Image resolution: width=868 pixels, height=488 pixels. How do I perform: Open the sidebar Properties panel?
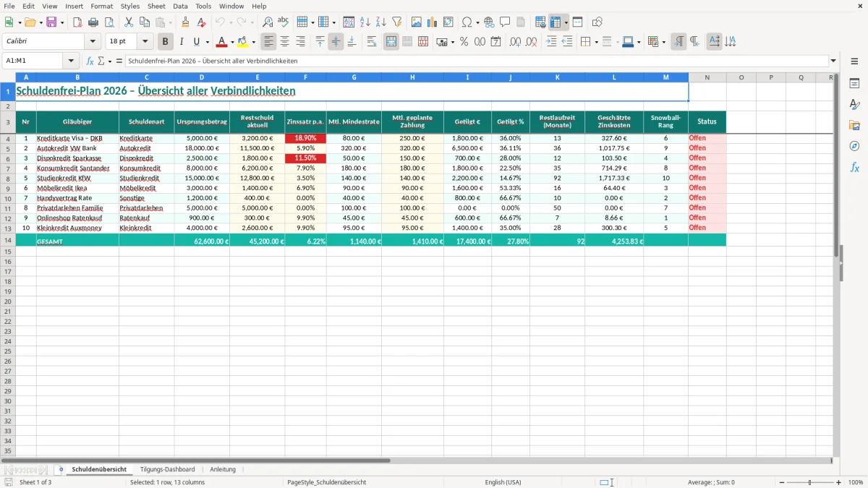point(854,84)
